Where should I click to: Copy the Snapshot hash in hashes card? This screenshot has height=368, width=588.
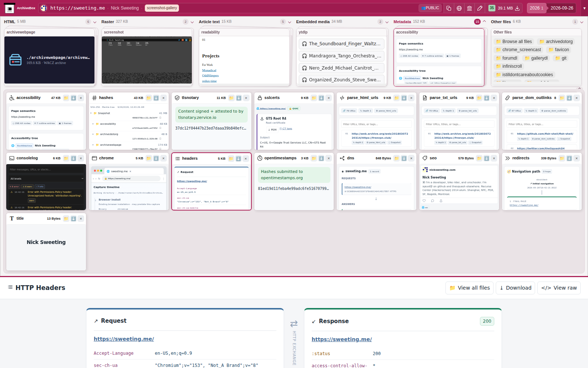coord(160,118)
